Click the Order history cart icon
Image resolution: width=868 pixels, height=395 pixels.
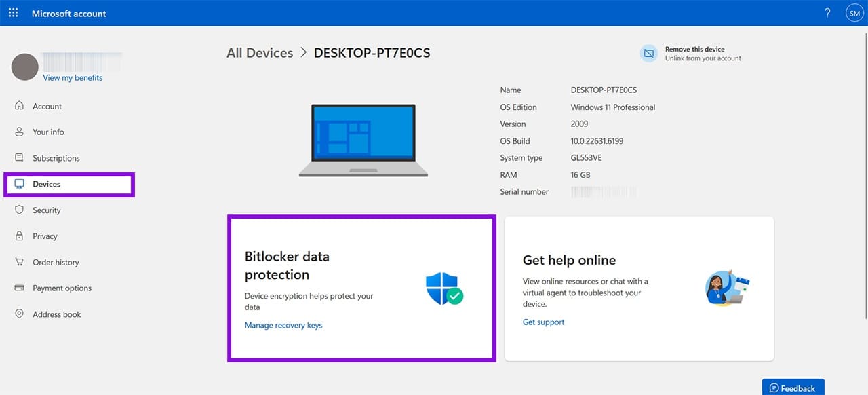tap(19, 262)
